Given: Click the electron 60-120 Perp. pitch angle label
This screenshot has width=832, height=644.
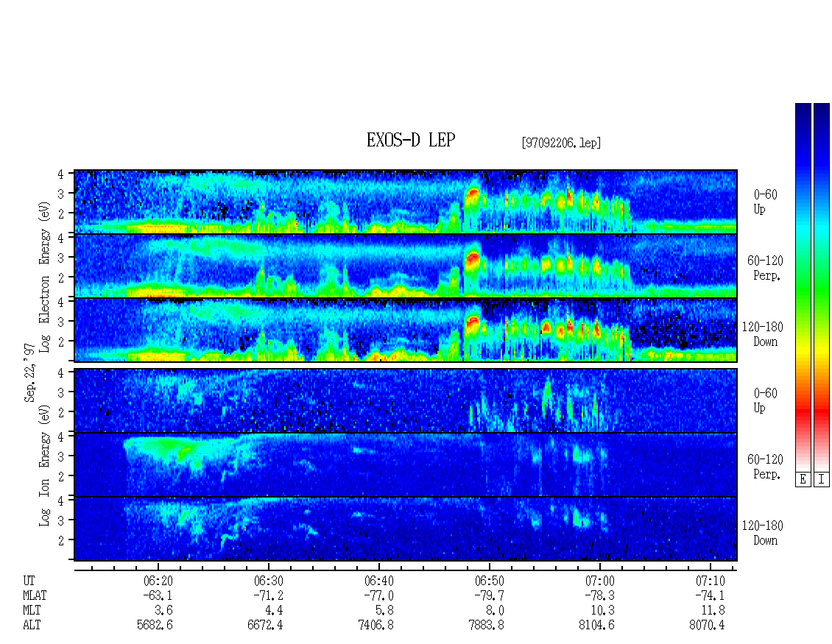Looking at the screenshot, I should point(765,268).
